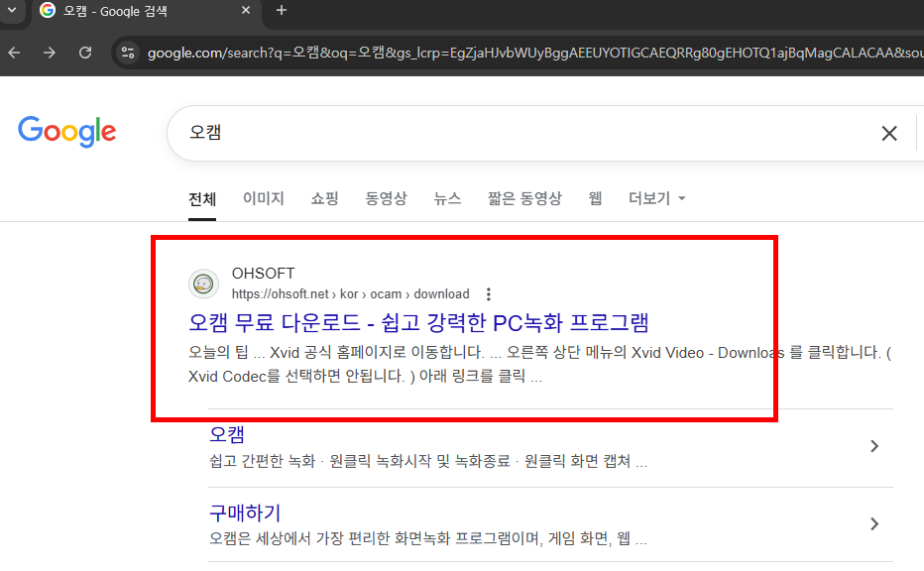Expand the 구매하기 result with its chevron
This screenshot has width=924, height=571.
pos(874,523)
